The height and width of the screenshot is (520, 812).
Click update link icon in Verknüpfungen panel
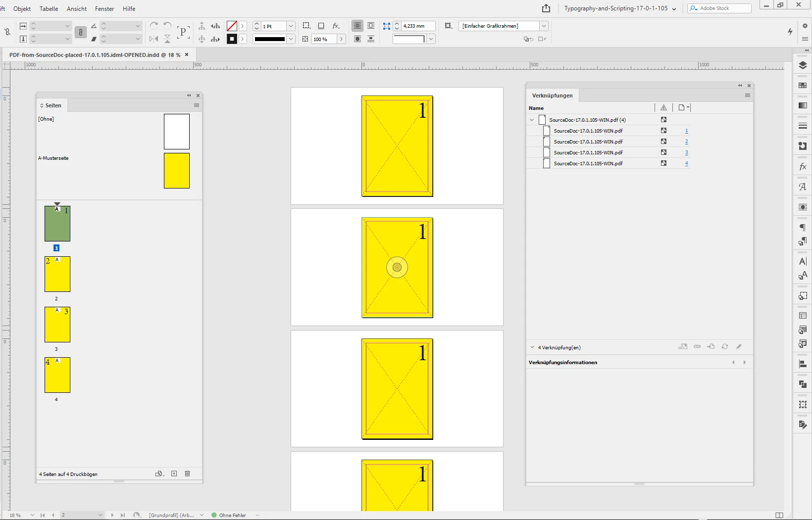(x=725, y=346)
